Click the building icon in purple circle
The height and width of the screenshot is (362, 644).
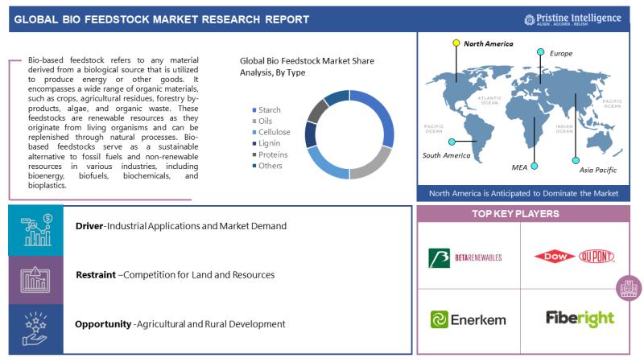(629, 288)
